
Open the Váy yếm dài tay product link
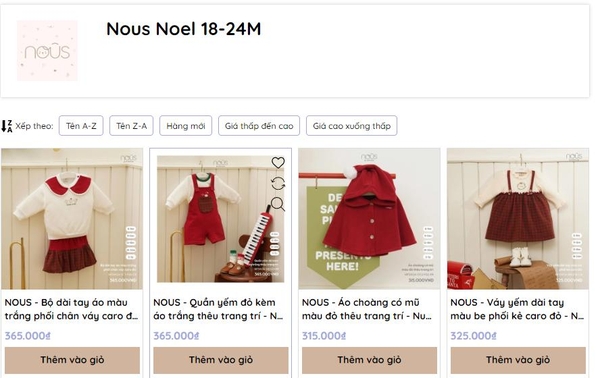click(x=517, y=309)
